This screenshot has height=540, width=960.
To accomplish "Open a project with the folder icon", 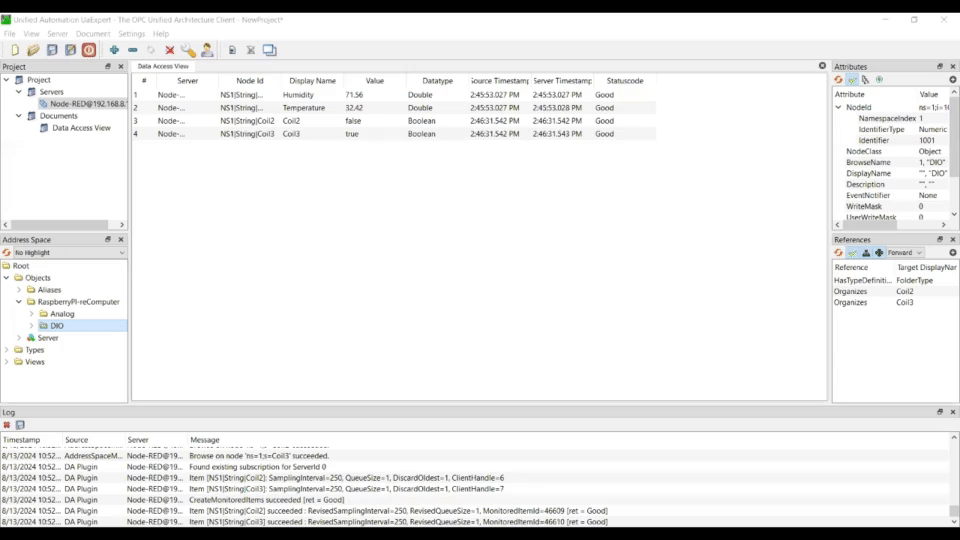I will tap(33, 50).
